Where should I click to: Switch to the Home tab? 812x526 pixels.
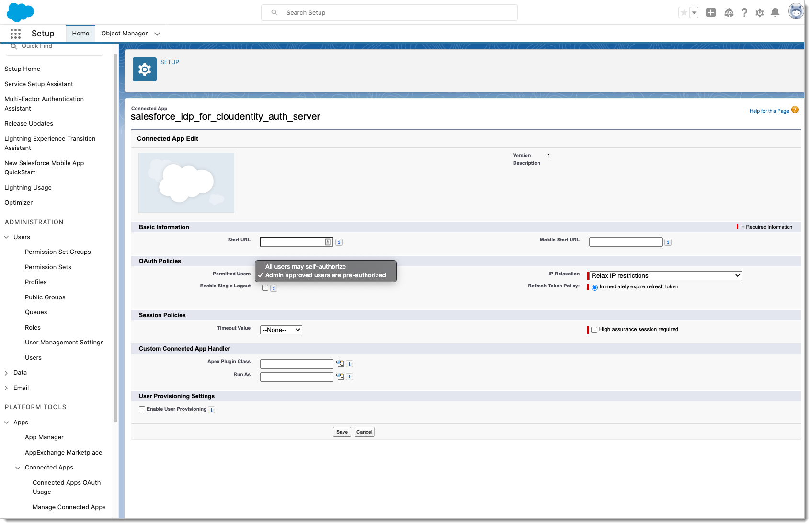tap(80, 34)
